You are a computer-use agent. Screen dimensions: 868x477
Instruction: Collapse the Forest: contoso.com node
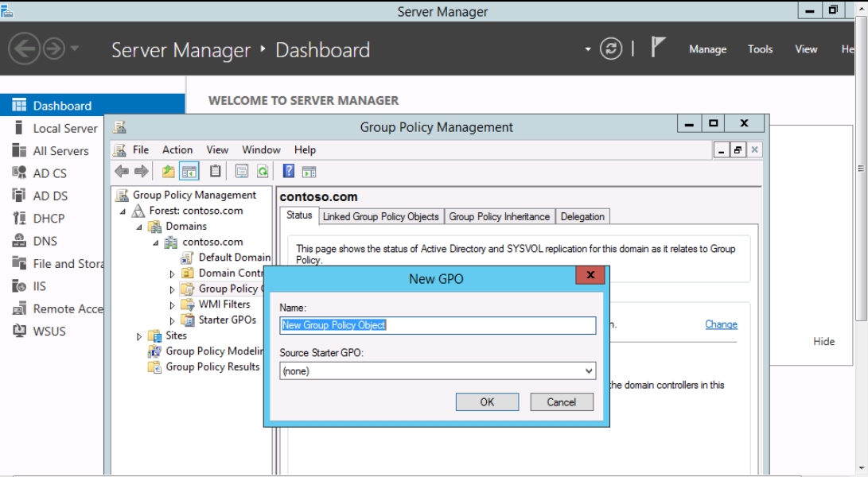(123, 211)
